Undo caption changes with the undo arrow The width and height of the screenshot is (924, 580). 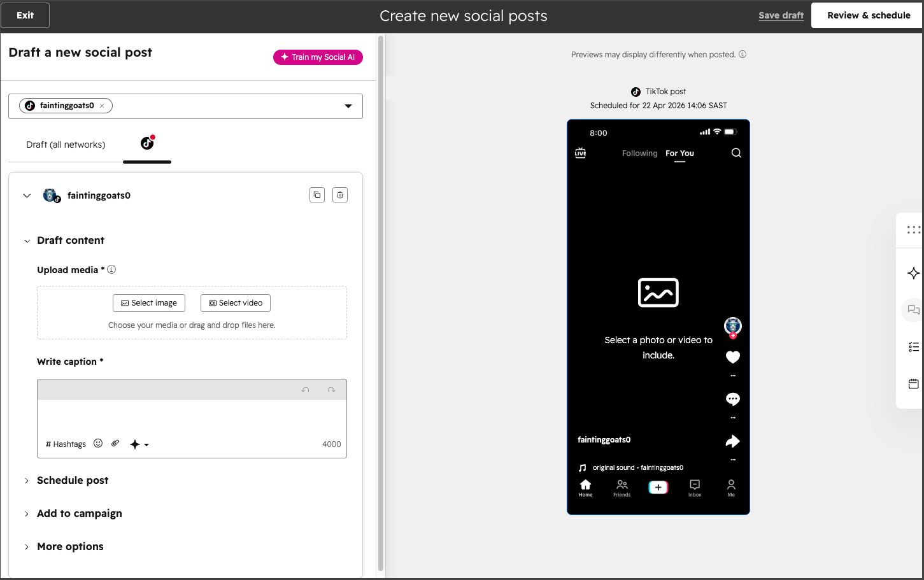(x=306, y=389)
